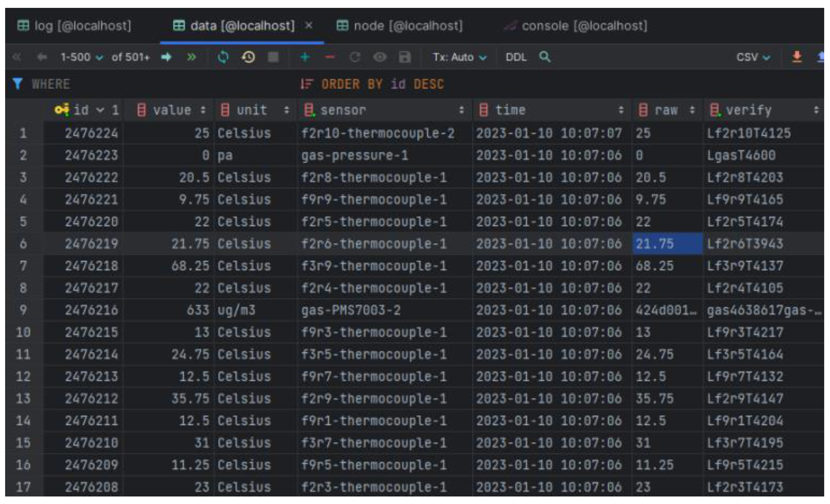This screenshot has height=504, width=830.
Task: Add a new row with plus icon
Action: click(x=305, y=57)
